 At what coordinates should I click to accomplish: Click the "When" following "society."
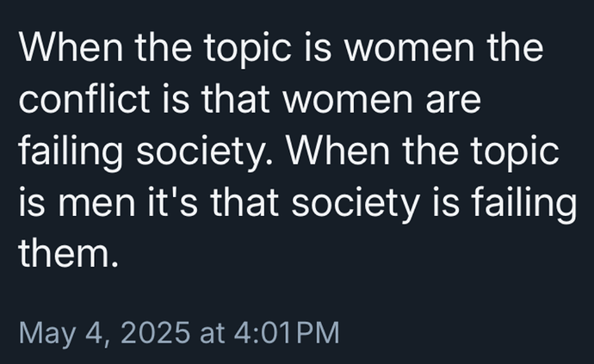[x=338, y=150]
